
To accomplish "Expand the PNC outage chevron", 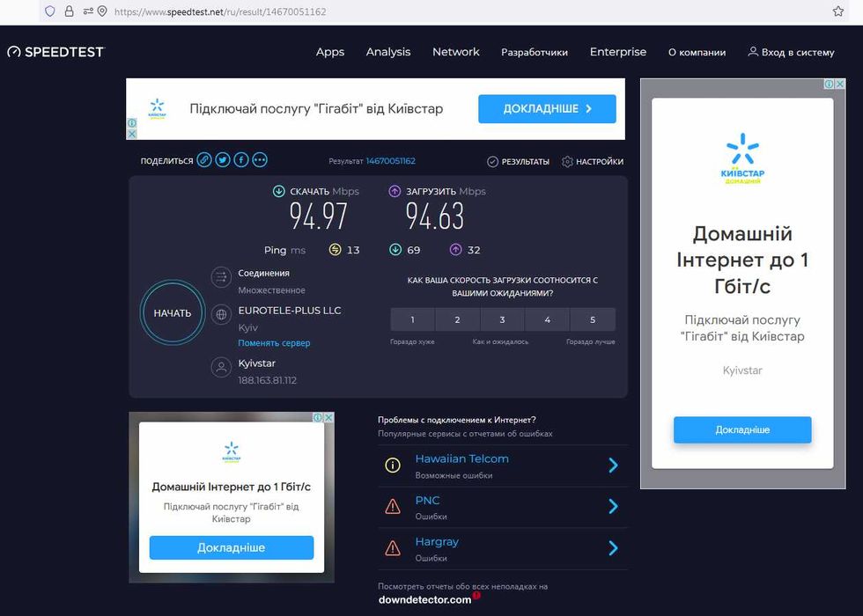I will (613, 506).
